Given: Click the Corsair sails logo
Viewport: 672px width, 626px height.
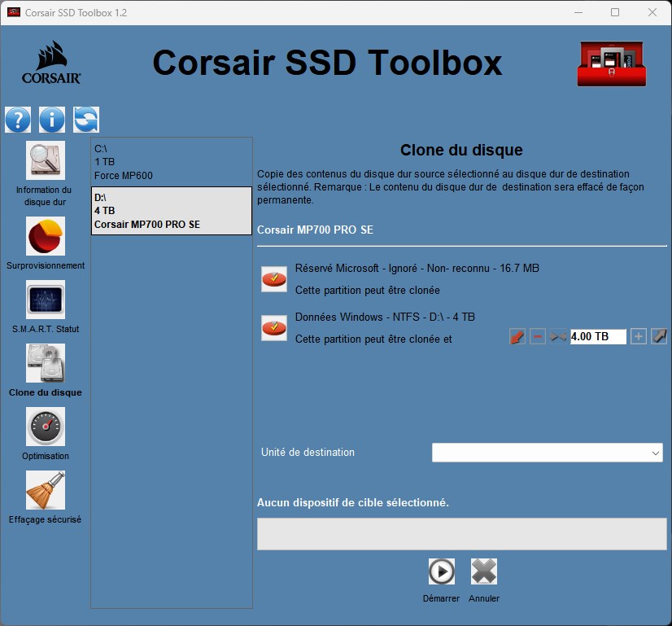Looking at the screenshot, I should (51, 62).
